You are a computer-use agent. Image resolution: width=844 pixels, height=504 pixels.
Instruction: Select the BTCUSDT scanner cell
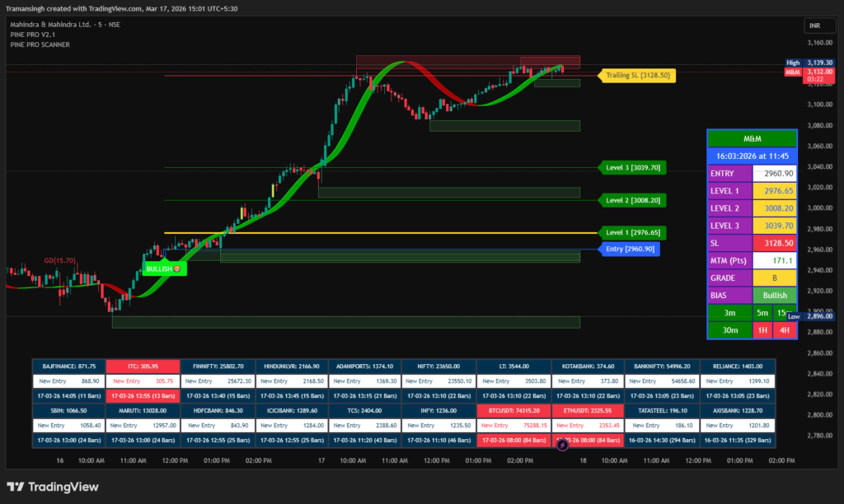[513, 410]
